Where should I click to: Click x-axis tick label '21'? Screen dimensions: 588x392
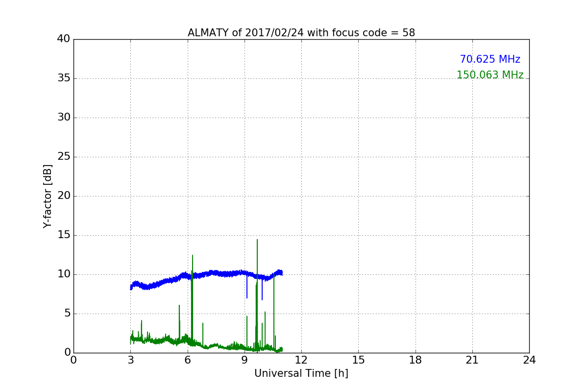point(472,360)
